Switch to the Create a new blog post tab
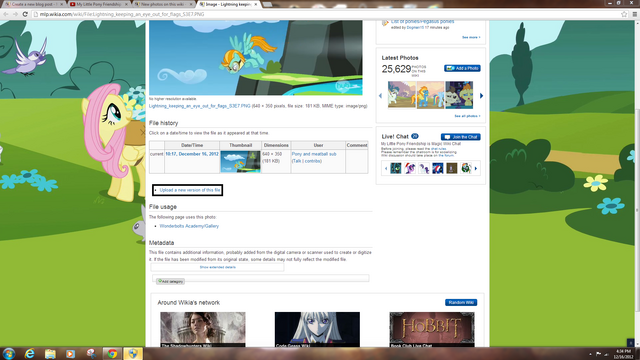This screenshot has height=360, width=640. [x=35, y=4]
